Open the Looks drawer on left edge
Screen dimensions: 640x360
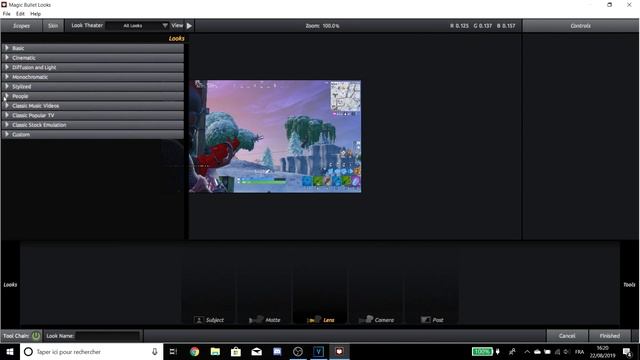click(10, 285)
